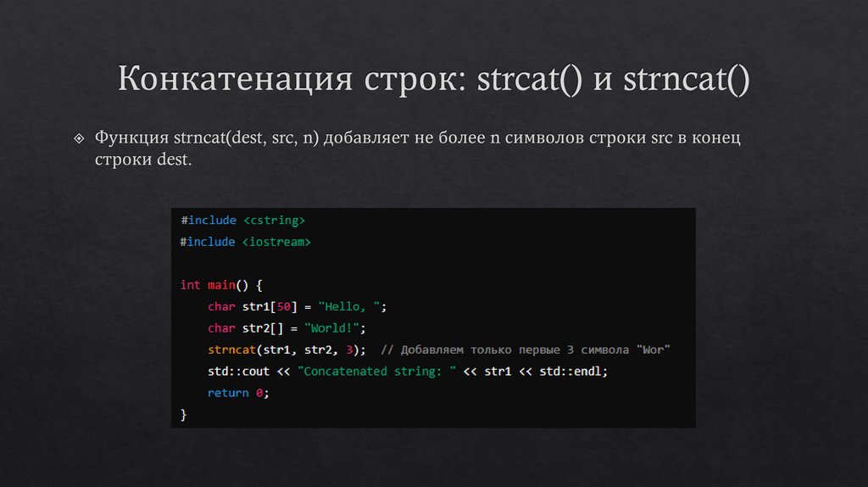Click the slide title 'Конкатенация строк: strcat() и strncat()'
Image resolution: width=868 pixels, height=487 pixels.
433,78
